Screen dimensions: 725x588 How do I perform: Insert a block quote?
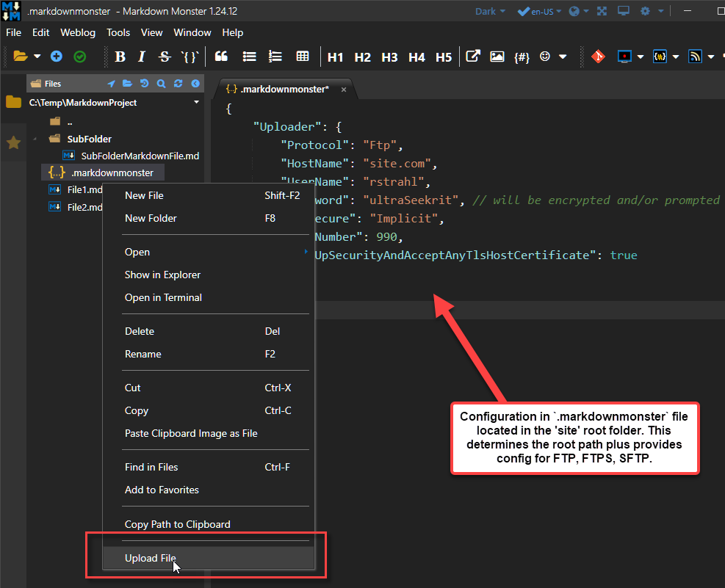point(221,57)
